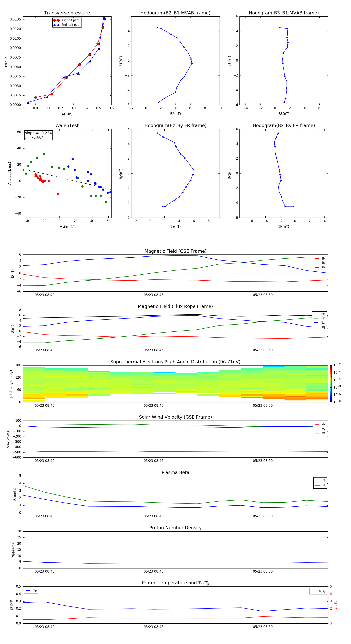Click the 'Magnetic Field (GSE Frame)' title
This screenshot has width=351, height=644.
point(175,251)
